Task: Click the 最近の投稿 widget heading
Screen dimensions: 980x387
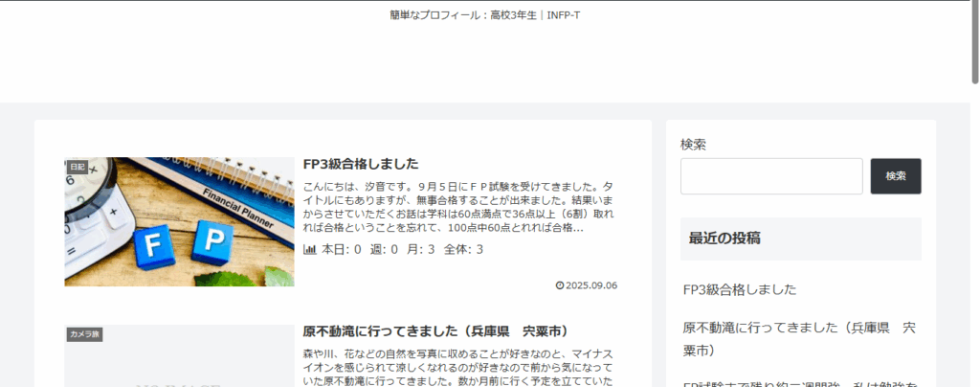Action: [x=724, y=238]
